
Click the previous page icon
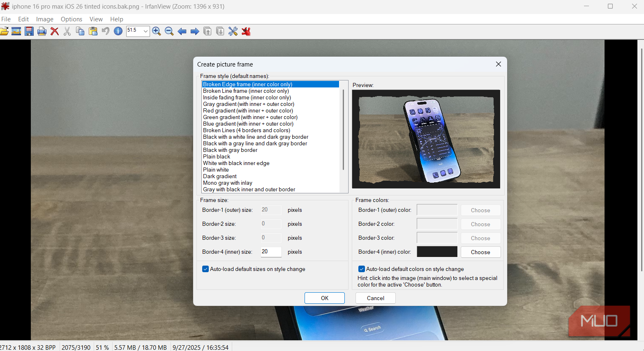[x=208, y=31]
